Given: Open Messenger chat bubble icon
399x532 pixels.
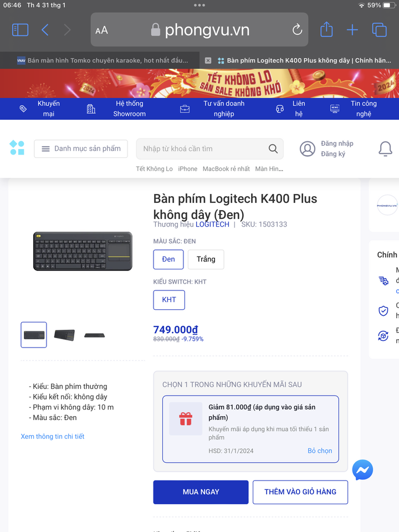Looking at the screenshot, I should click(x=362, y=470).
